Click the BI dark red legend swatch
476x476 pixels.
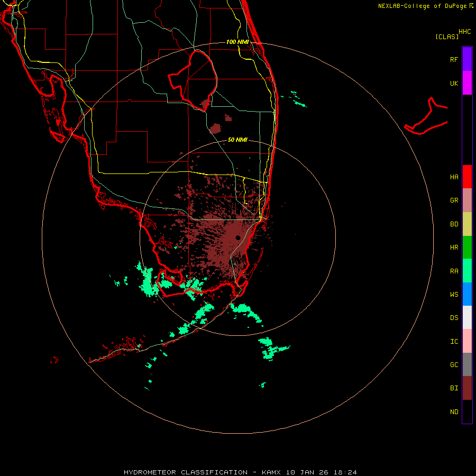coord(467,388)
